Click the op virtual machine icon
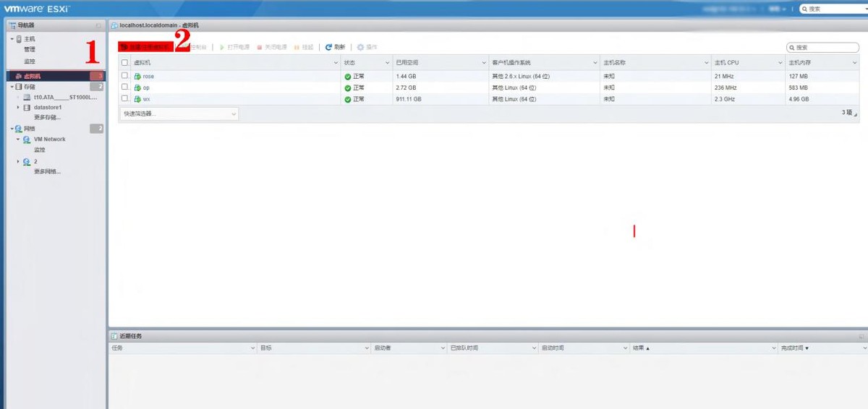Screen dimensions: 868x409 (x=137, y=87)
